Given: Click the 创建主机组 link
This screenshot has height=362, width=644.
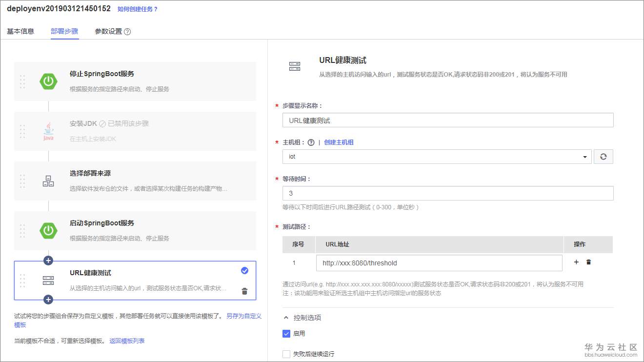Looking at the screenshot, I should point(339,142).
